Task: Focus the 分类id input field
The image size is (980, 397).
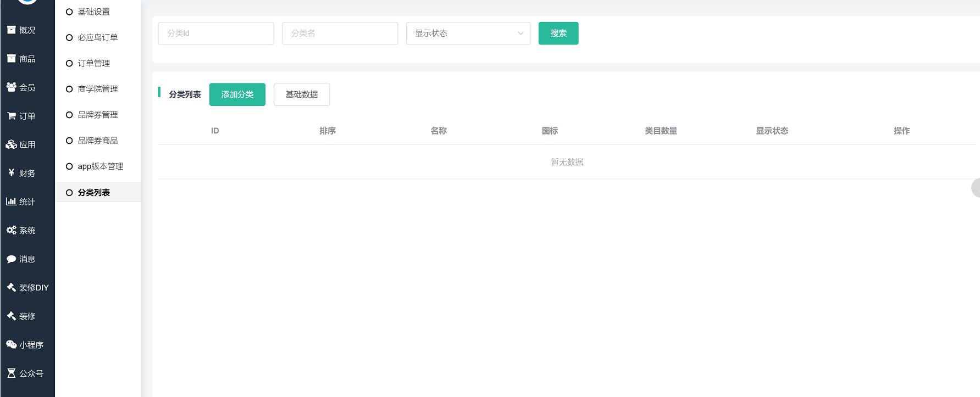Action: click(215, 33)
